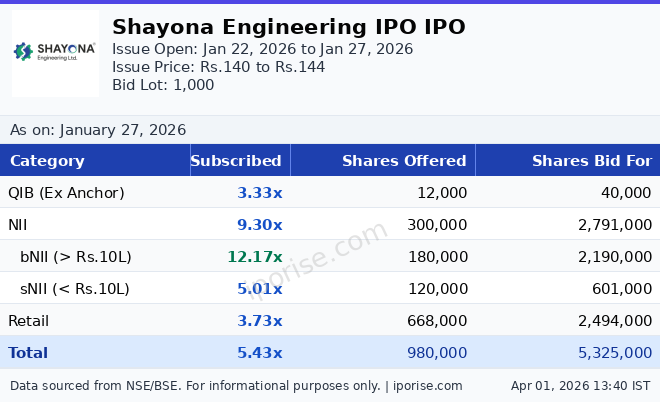The image size is (660, 402).
Task: Click the Shayona Engineering logo
Action: tap(55, 52)
